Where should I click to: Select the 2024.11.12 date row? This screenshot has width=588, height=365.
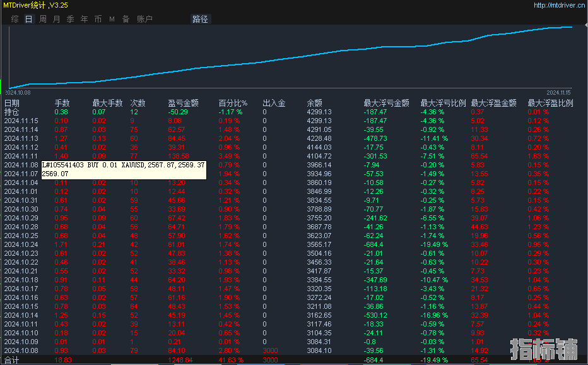(x=21, y=147)
